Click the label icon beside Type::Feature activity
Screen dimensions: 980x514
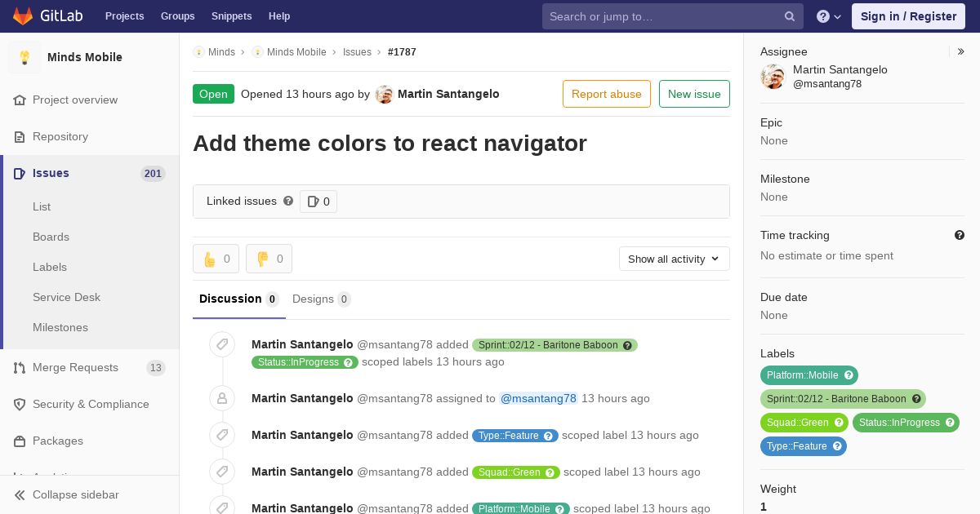click(222, 435)
